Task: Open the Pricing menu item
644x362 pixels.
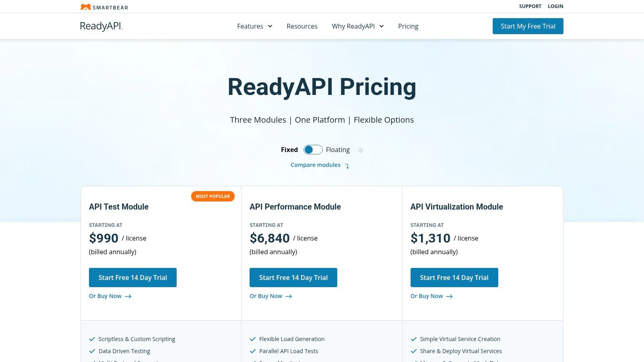Action: [x=408, y=26]
